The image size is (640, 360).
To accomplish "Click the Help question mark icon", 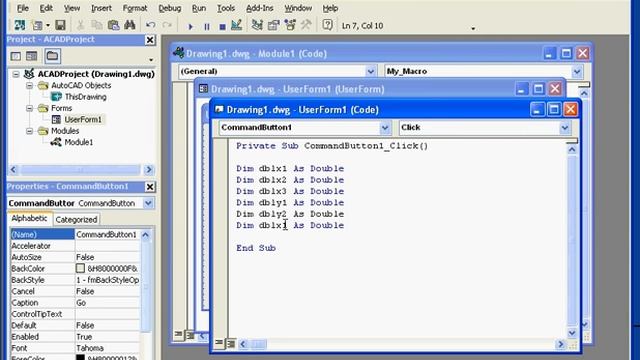I will [x=327, y=25].
